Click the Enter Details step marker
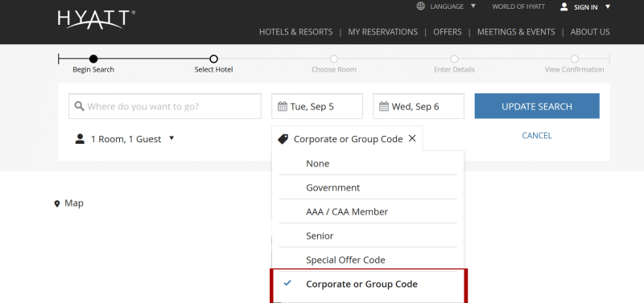This screenshot has width=644, height=303. point(454,59)
